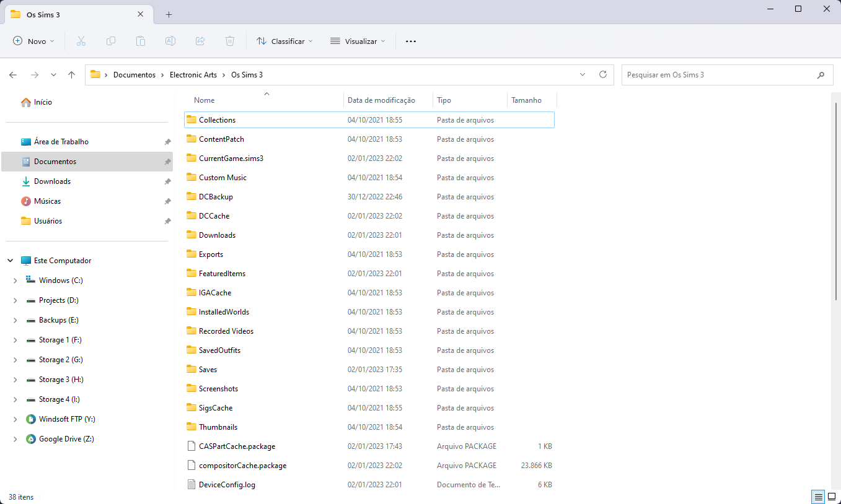Click the Windsoft FTP (Y:) drive icon
The image size is (841, 504).
[x=31, y=419]
